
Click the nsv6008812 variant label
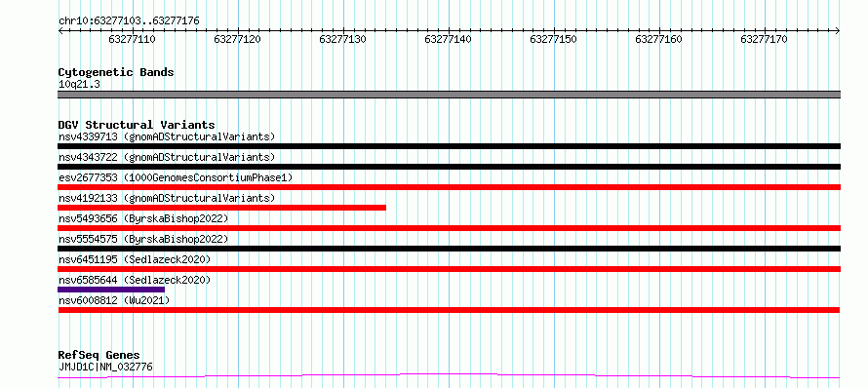(x=114, y=300)
